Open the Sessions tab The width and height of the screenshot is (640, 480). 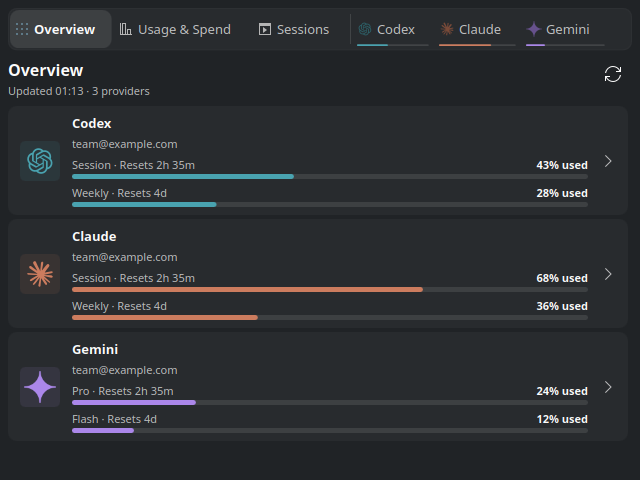point(294,29)
